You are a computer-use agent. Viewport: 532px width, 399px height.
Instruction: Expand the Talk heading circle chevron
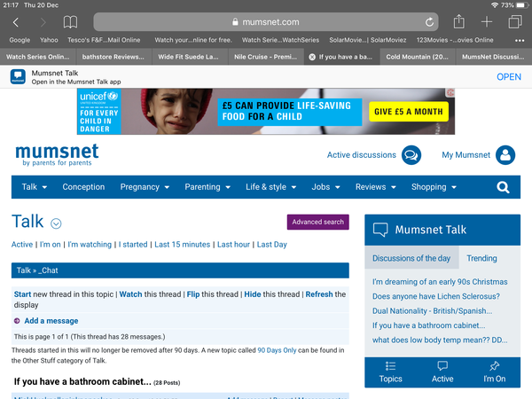click(x=56, y=223)
